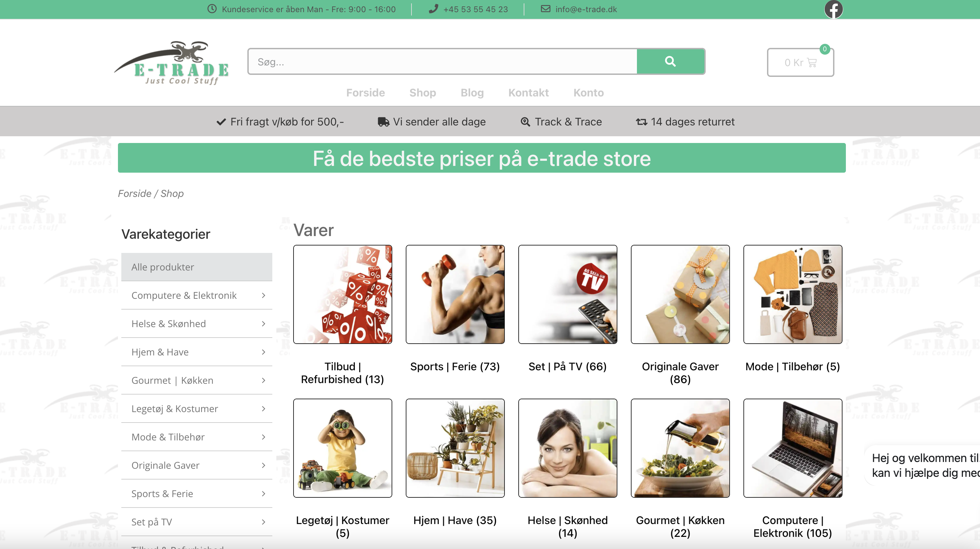980x549 pixels.
Task: Click the delivery truck icon
Action: [384, 122]
